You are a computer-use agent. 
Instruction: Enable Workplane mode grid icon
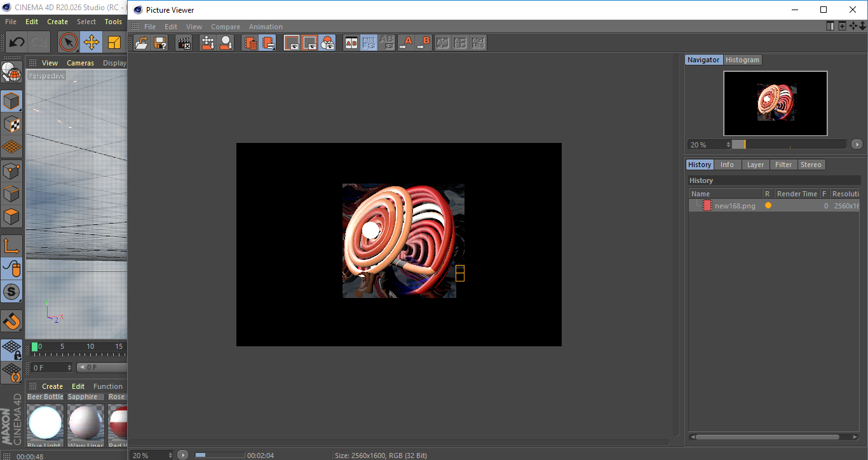[11, 147]
